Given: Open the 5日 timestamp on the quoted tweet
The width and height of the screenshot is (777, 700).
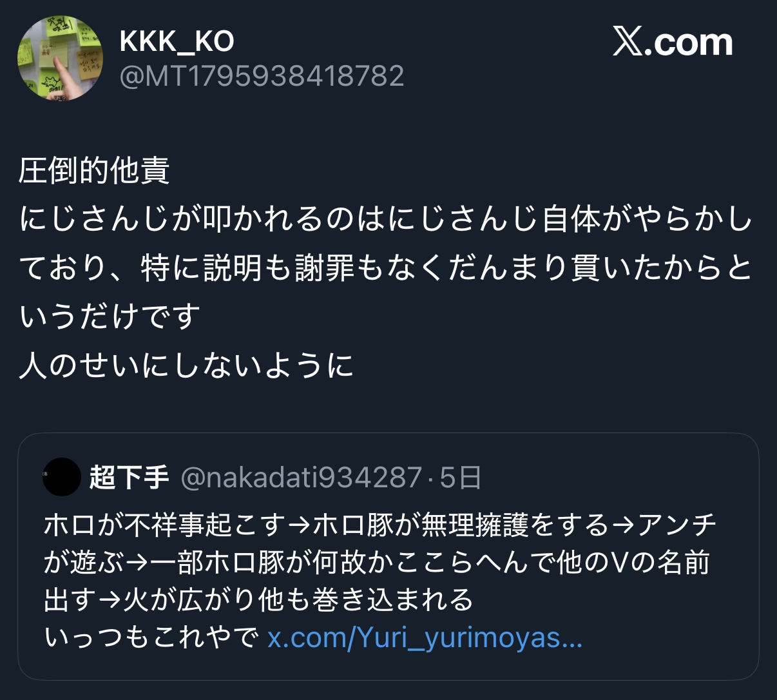Looking at the screenshot, I should tap(461, 478).
